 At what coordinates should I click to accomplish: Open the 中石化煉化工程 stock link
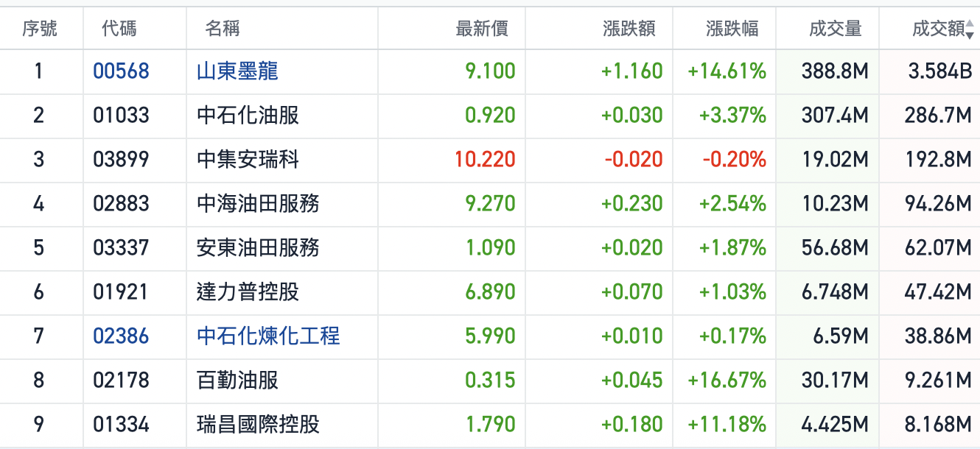click(x=268, y=336)
